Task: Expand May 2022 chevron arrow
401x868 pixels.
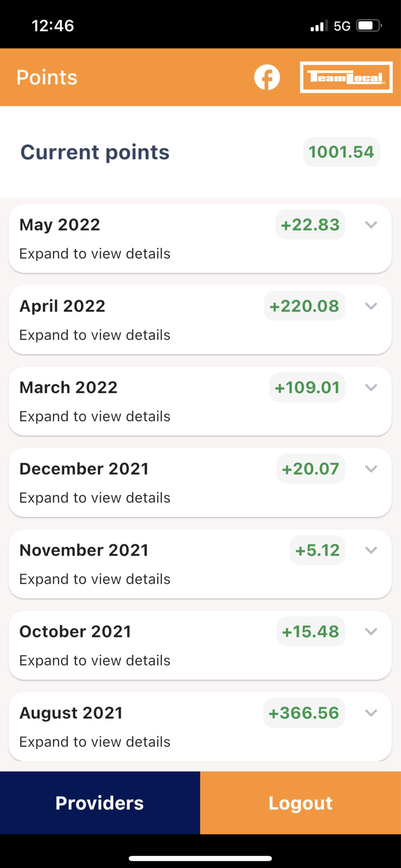Action: 371,225
